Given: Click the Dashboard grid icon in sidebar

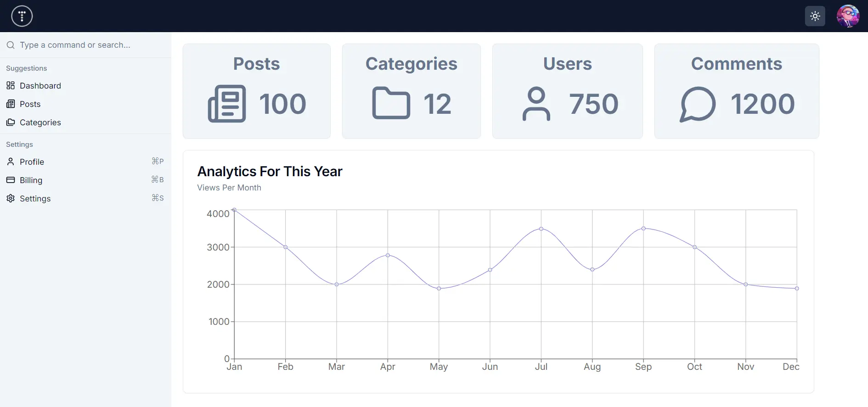Looking at the screenshot, I should coord(11,86).
